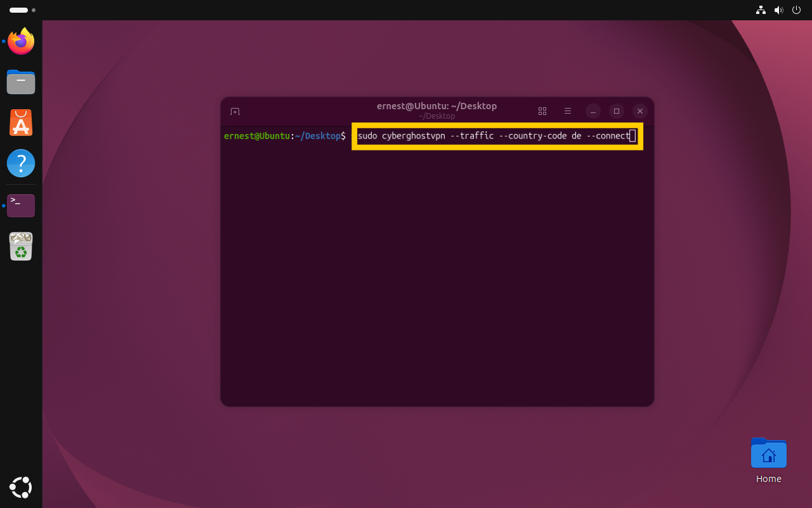
Task: Minimize the terminal window
Action: [593, 111]
